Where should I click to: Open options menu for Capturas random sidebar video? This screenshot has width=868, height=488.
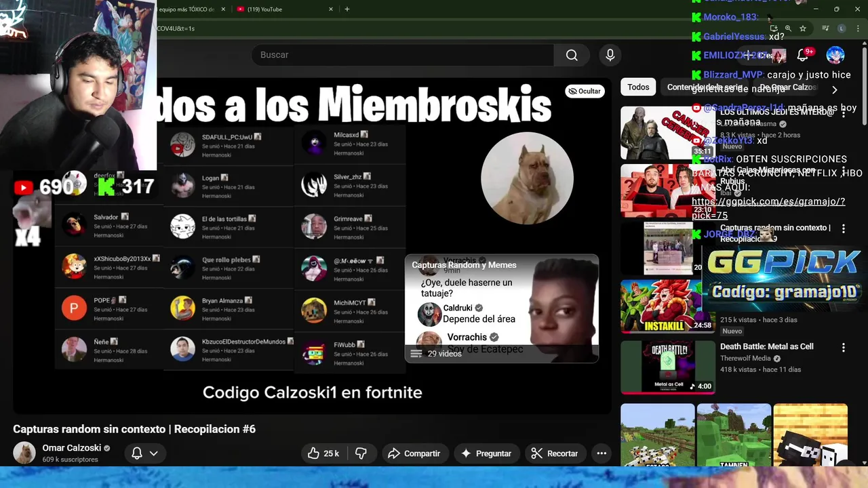coord(844,229)
